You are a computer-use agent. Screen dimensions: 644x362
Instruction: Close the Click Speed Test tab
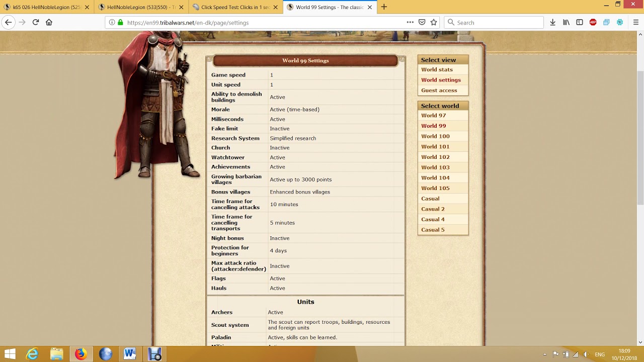click(276, 7)
